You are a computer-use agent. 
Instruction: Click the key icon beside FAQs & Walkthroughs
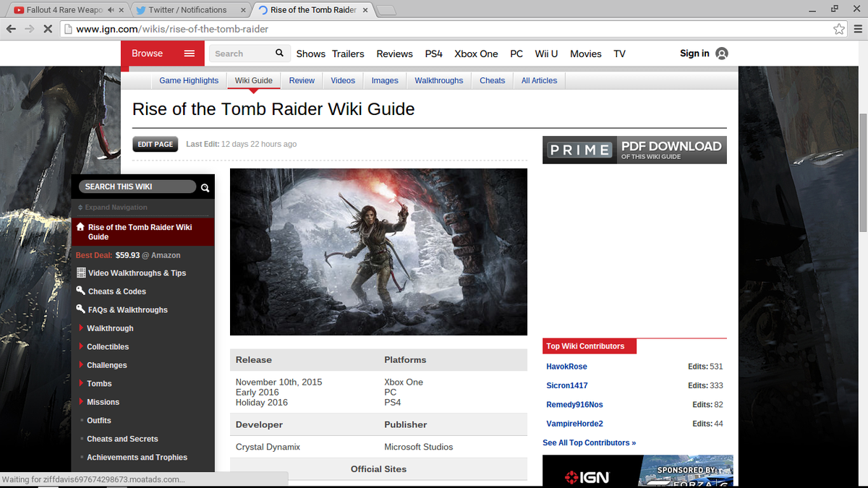[81, 309]
